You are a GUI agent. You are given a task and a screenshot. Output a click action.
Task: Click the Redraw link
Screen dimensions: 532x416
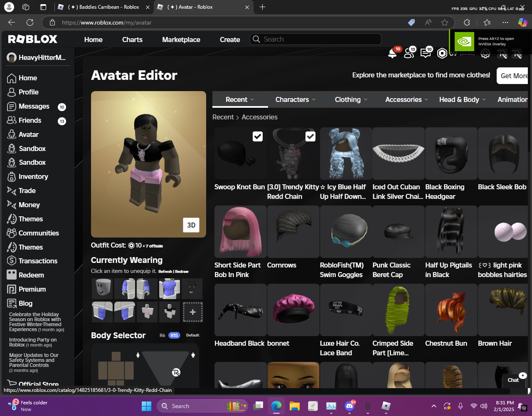click(182, 272)
